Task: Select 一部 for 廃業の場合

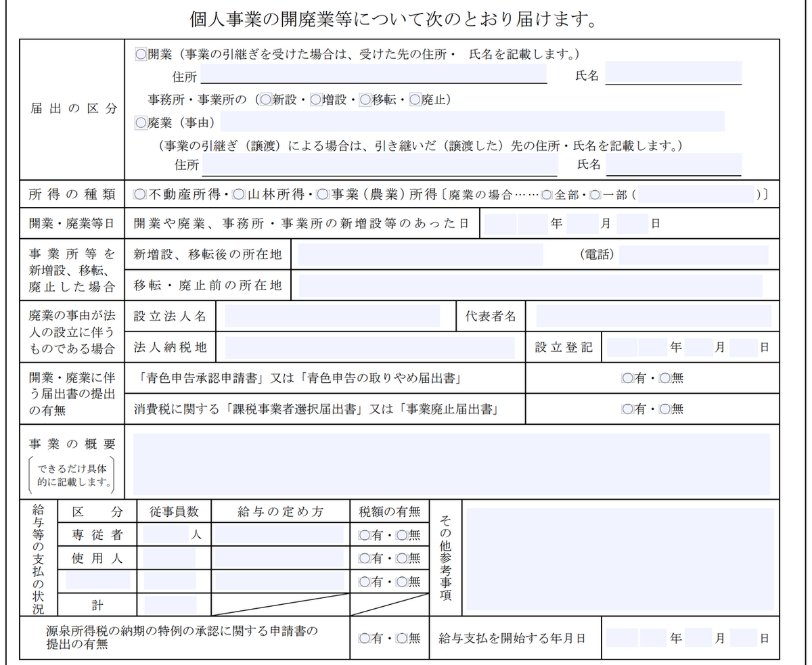Action: click(595, 195)
